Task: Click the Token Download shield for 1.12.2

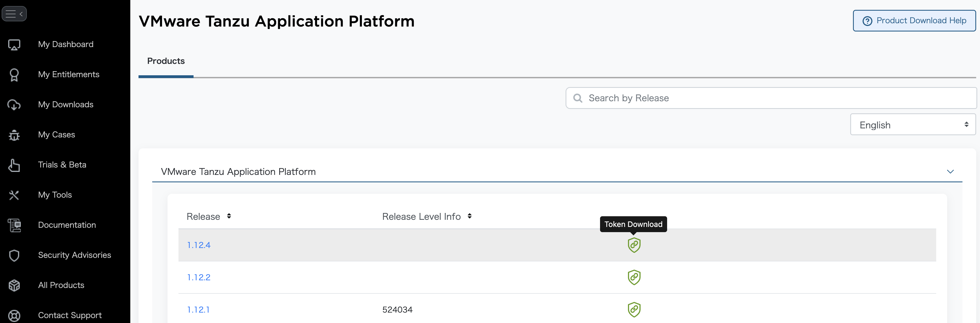Action: [634, 277]
